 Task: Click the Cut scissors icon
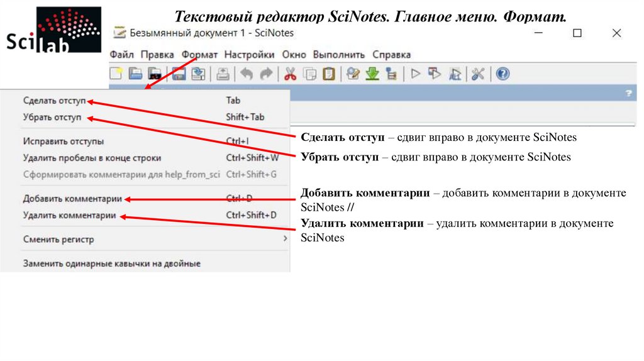pos(290,74)
